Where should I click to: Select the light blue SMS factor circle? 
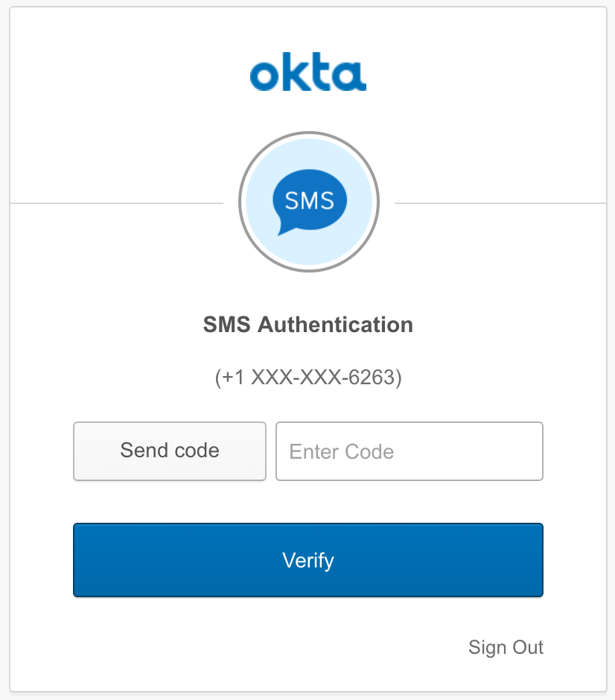pyautogui.click(x=309, y=202)
